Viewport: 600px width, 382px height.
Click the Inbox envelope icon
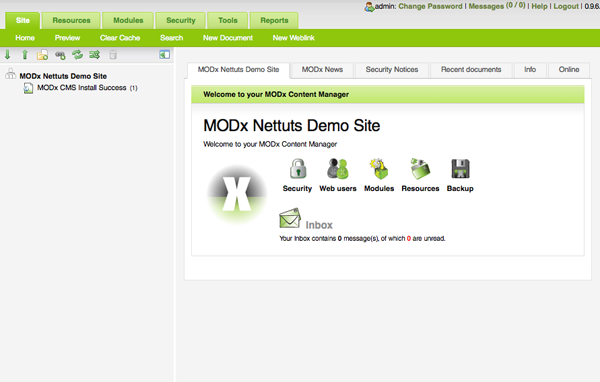click(290, 218)
